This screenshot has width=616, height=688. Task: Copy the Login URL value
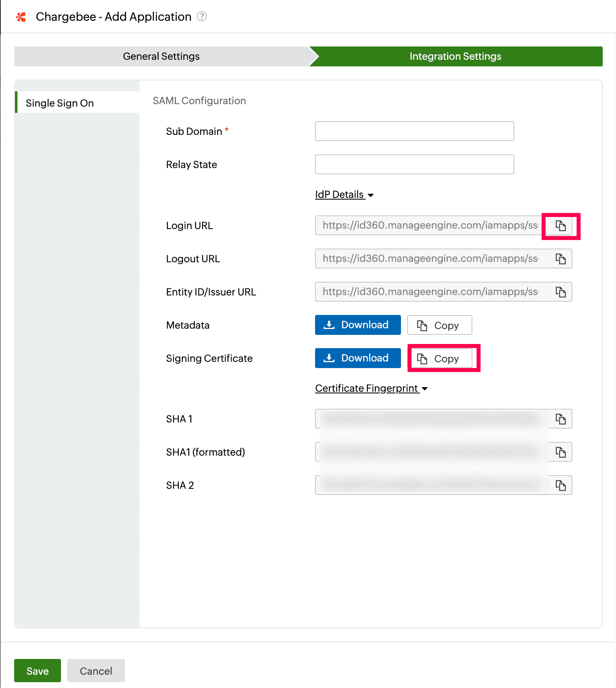point(561,226)
